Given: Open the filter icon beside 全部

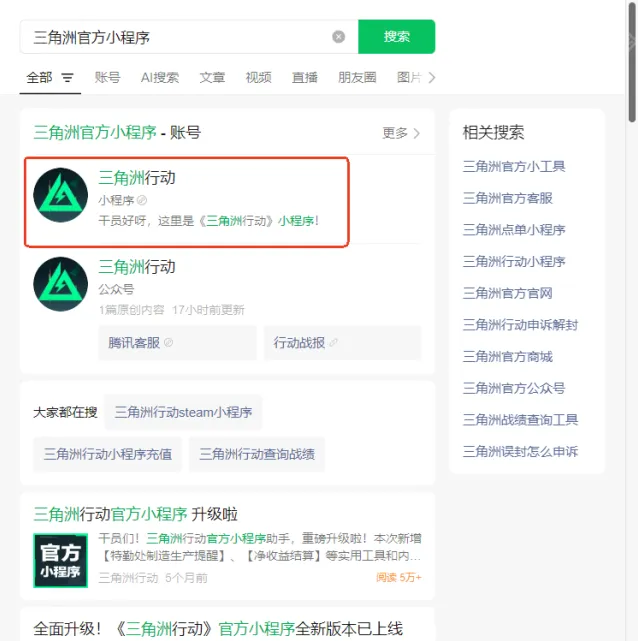Looking at the screenshot, I should (x=67, y=77).
